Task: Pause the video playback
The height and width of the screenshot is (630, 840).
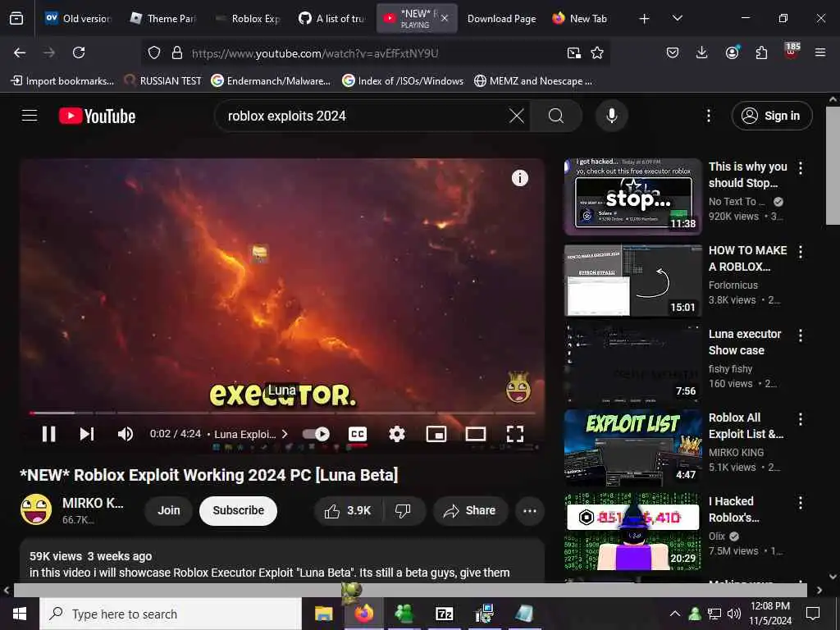Action: tap(48, 434)
